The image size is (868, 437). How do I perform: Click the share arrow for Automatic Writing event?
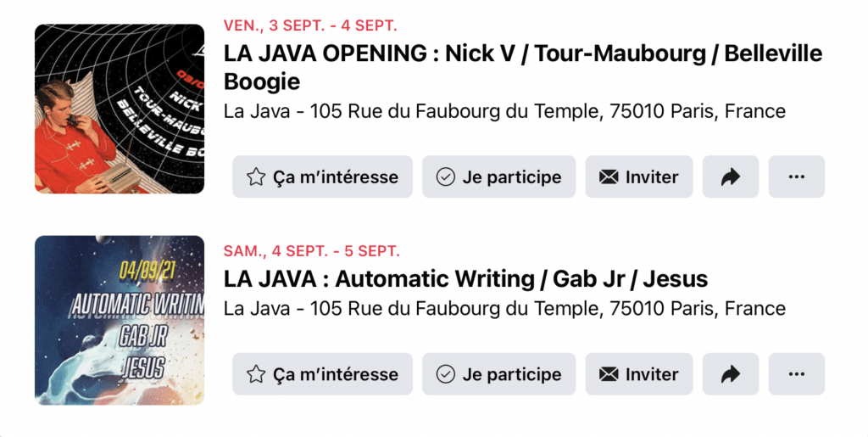(730, 374)
